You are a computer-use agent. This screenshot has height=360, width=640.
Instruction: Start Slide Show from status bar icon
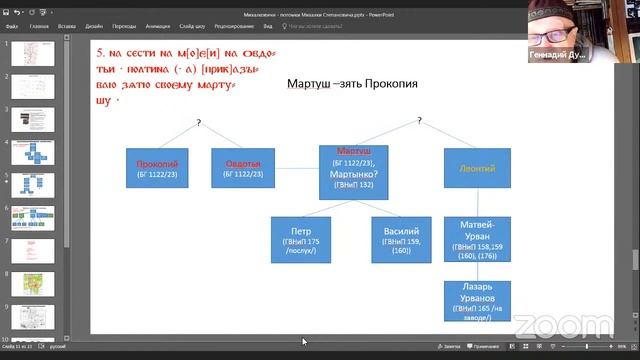[x=553, y=347]
